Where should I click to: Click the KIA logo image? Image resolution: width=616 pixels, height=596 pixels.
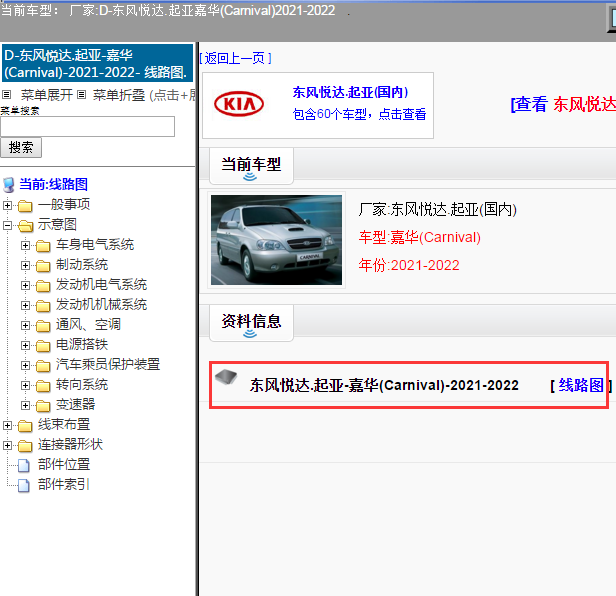pos(239,104)
